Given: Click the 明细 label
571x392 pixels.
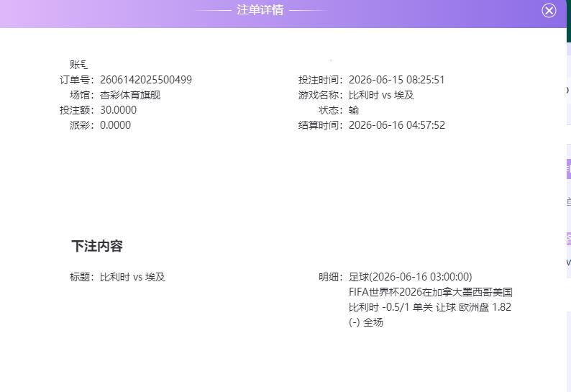Looking at the screenshot, I should [331, 277].
